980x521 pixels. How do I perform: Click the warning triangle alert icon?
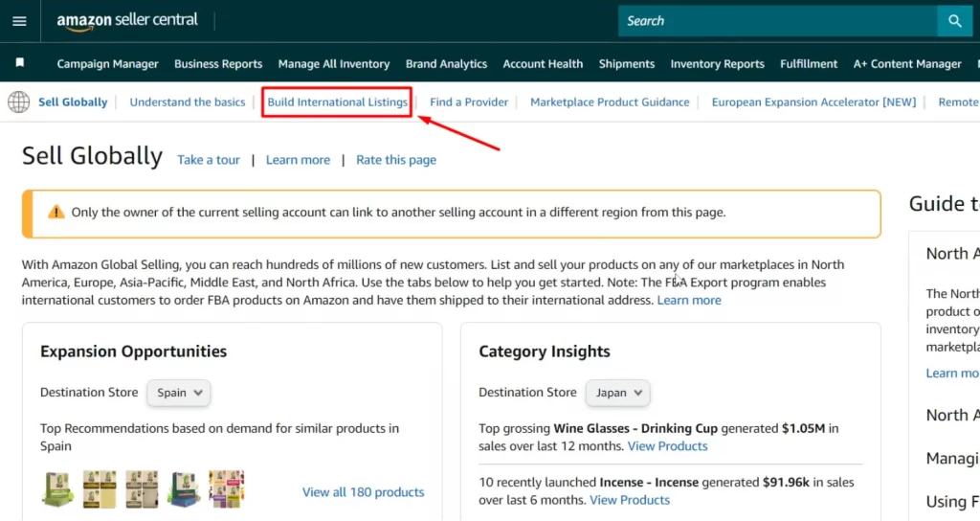click(56, 213)
